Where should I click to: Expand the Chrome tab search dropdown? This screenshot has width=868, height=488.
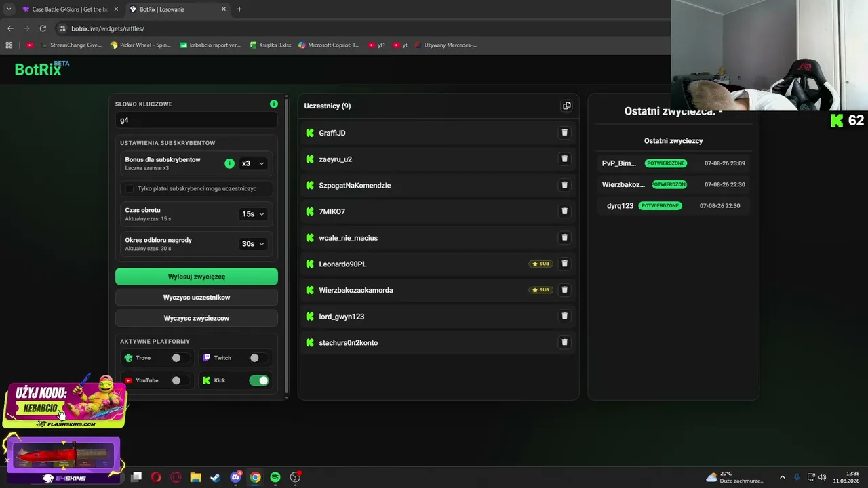click(9, 9)
